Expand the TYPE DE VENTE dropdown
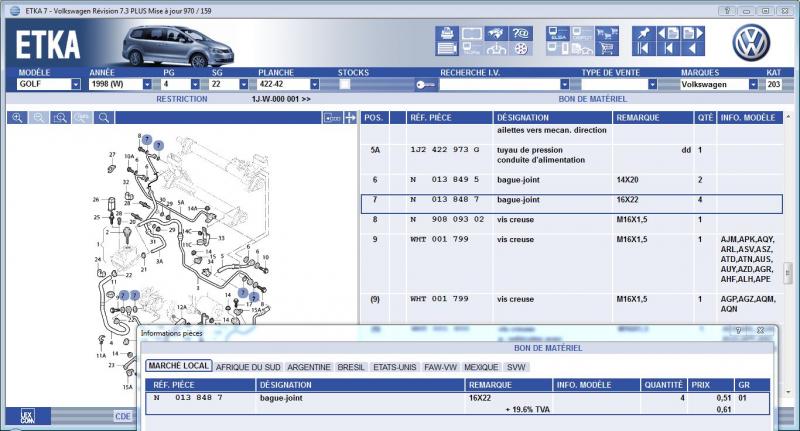 652,84
